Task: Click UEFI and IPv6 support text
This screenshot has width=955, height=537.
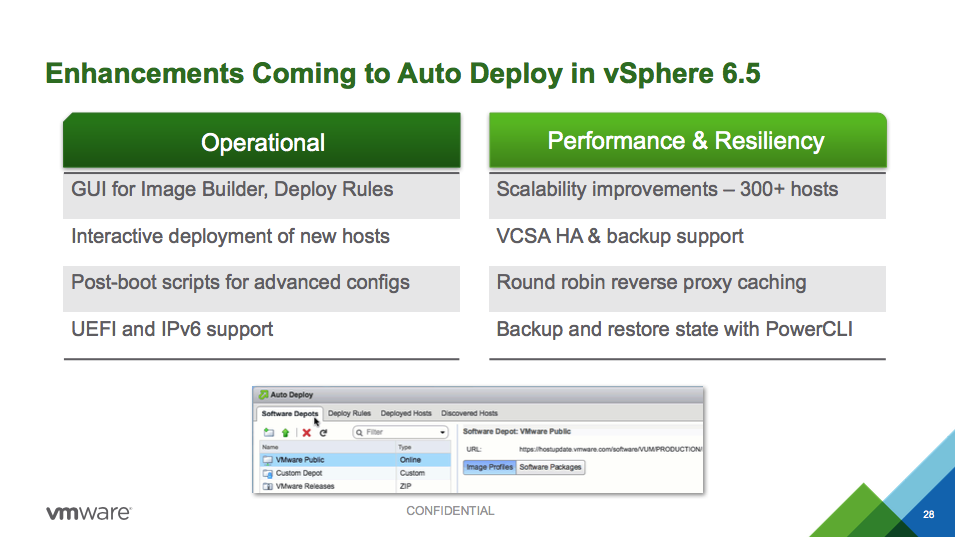Action: coord(172,329)
